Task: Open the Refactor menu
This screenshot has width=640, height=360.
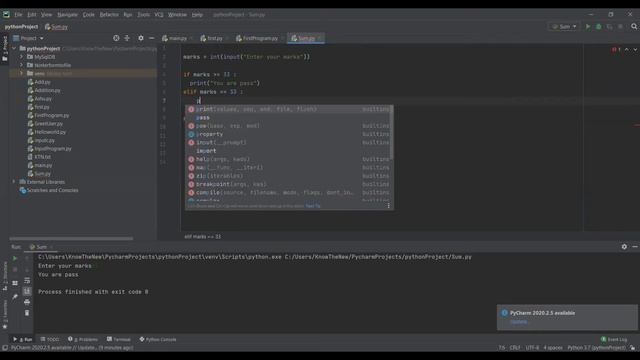Action: click(x=109, y=14)
